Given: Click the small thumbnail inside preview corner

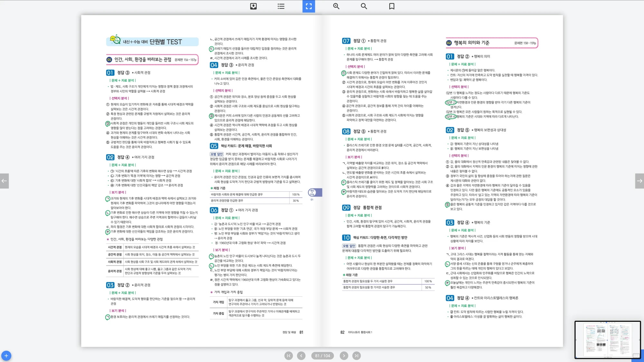Looking at the screenshot, I should coord(636,356).
